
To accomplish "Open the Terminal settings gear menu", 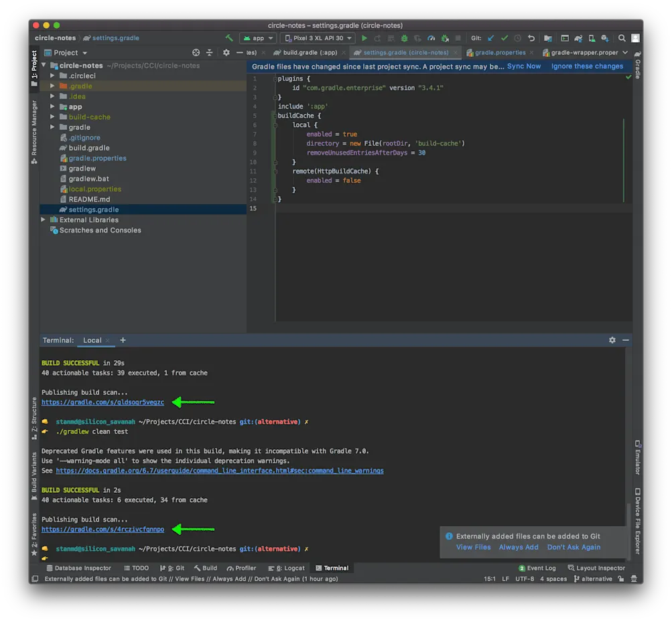I will click(612, 340).
